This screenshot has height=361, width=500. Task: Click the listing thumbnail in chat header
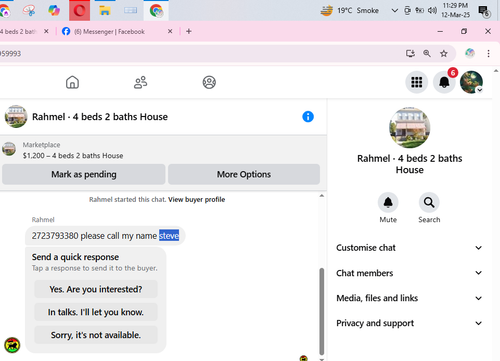click(16, 117)
